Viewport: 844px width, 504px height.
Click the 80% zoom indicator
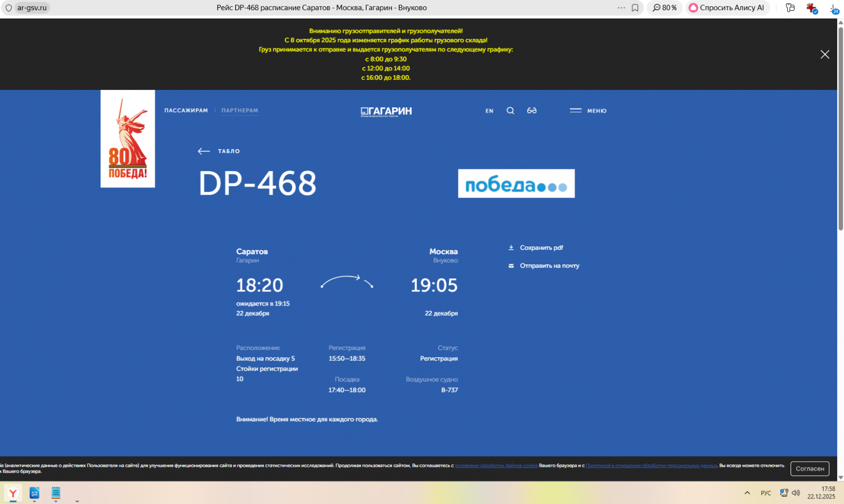click(665, 8)
